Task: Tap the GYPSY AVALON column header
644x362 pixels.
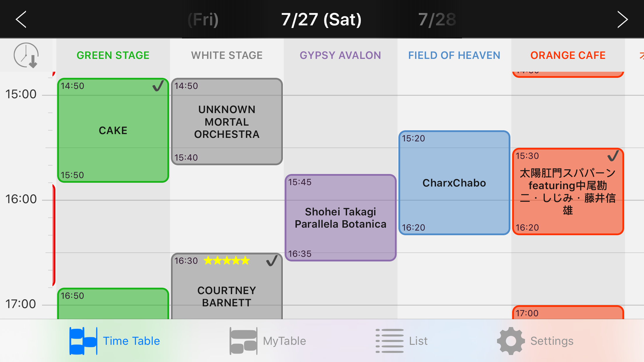Action: pos(340,55)
